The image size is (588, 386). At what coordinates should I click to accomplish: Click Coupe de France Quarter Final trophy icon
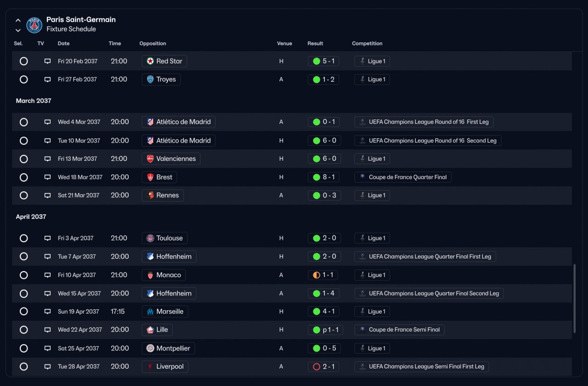tap(362, 177)
